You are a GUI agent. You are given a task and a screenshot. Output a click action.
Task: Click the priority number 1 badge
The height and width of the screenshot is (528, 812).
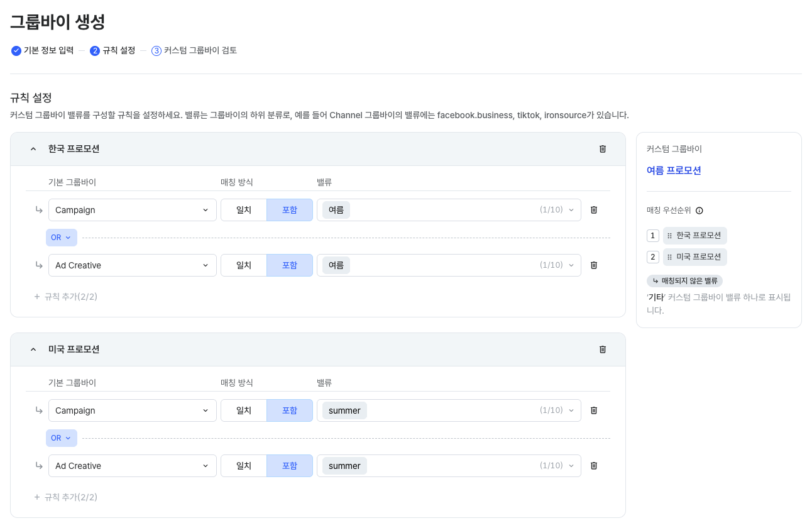[653, 236]
